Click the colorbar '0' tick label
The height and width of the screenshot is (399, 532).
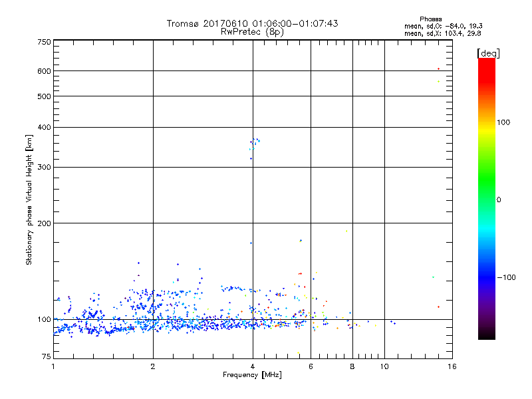[x=499, y=200]
